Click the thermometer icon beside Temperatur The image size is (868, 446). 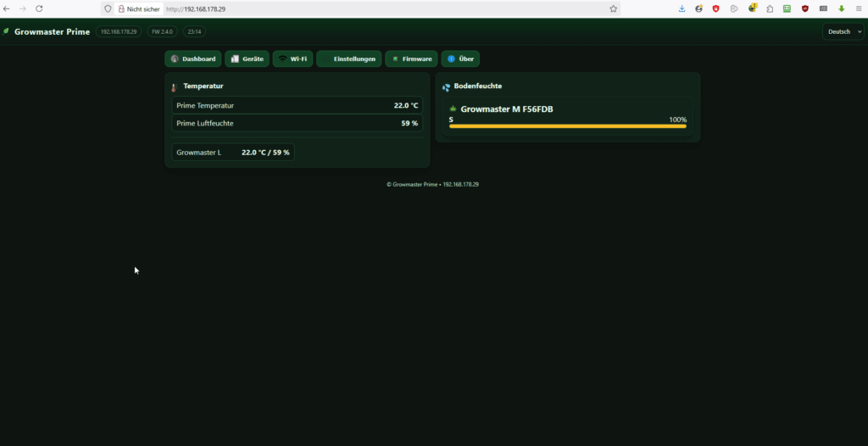click(174, 87)
